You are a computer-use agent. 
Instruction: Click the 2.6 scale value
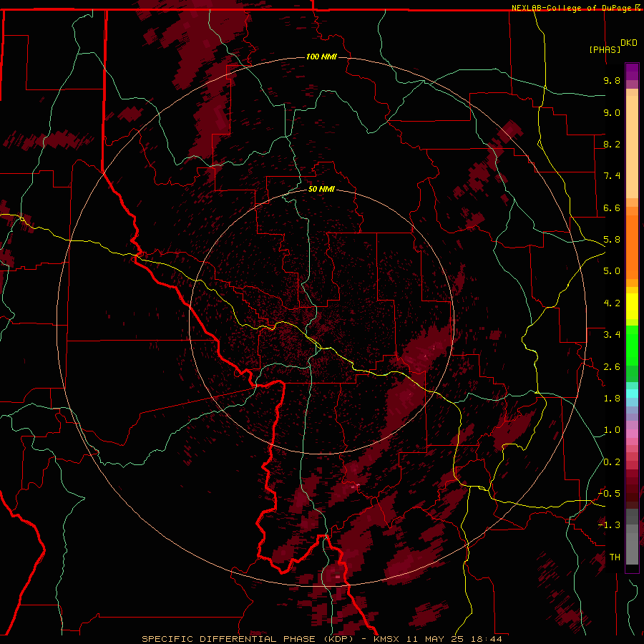coord(612,367)
